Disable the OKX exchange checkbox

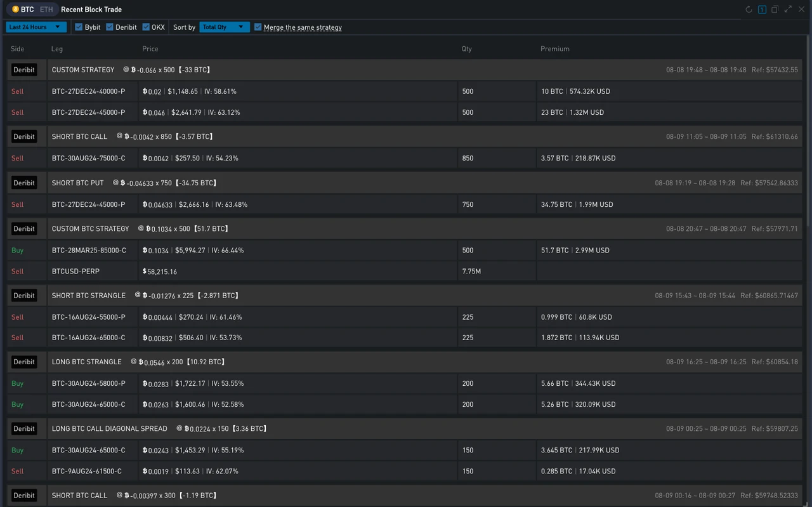click(146, 27)
